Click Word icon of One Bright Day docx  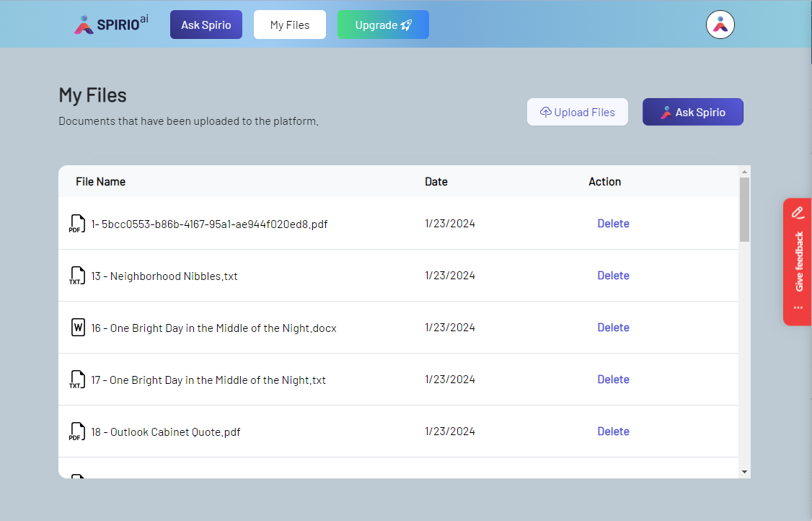[78, 328]
